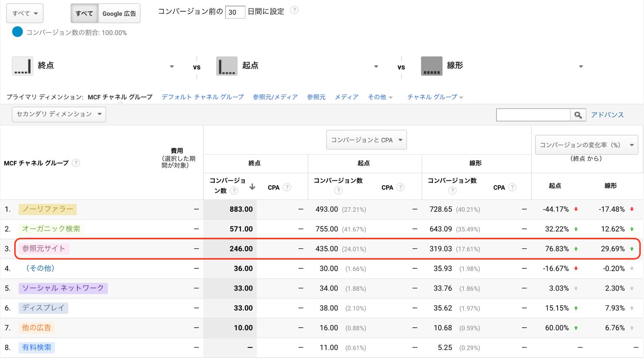Open ソーシャル ネットワーク channel row
The width and height of the screenshot is (644, 358).
pos(63,288)
